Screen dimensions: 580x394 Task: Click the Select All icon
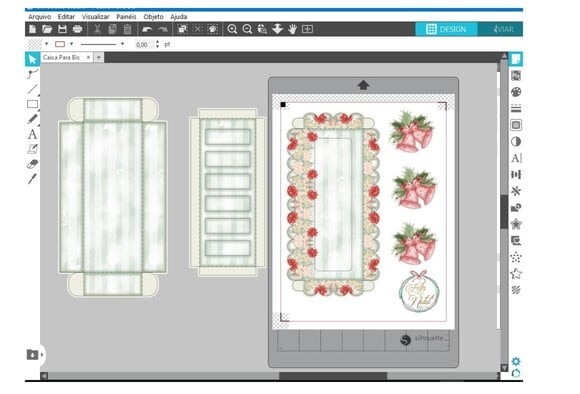pos(182,29)
